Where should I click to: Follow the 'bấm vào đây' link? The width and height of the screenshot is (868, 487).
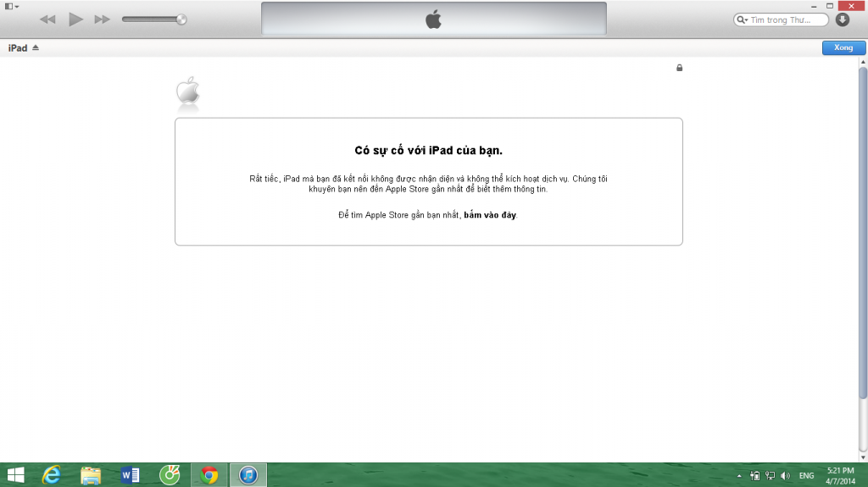point(489,215)
